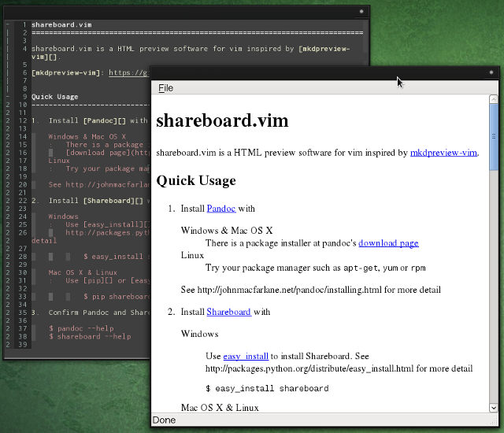Open the Pandoc link

pos(221,209)
